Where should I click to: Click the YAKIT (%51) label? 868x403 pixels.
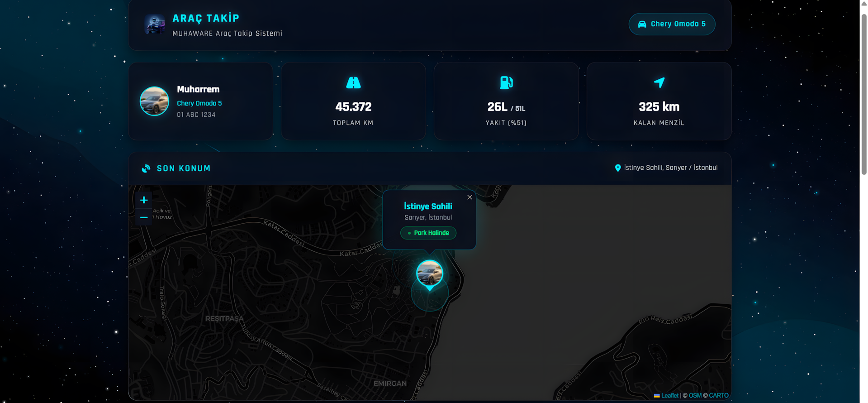tap(506, 123)
